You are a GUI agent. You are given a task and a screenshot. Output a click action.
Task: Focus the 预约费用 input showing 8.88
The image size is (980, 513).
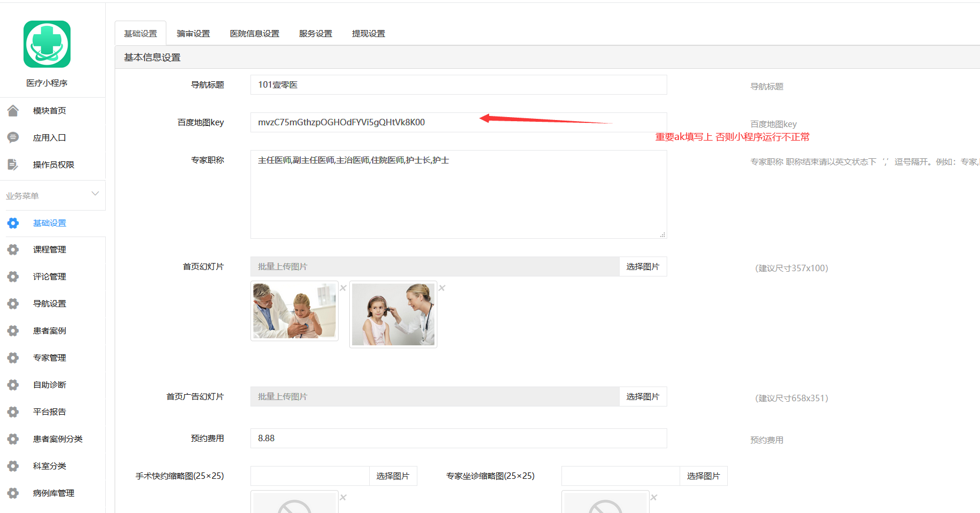pyautogui.click(x=459, y=438)
